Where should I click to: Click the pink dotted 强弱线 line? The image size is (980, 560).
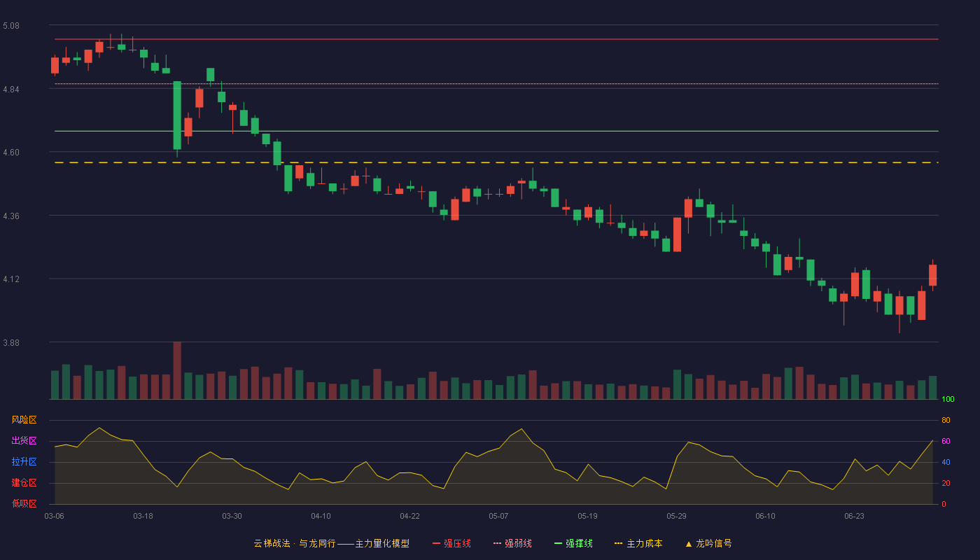[x=496, y=84]
